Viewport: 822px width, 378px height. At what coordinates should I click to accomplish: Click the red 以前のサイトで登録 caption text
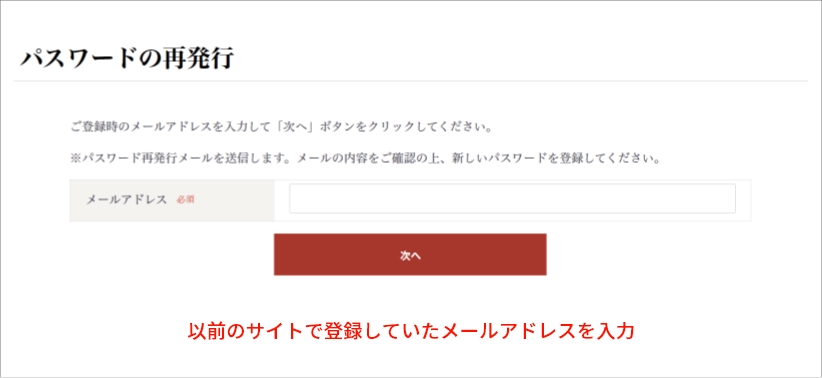click(411, 331)
